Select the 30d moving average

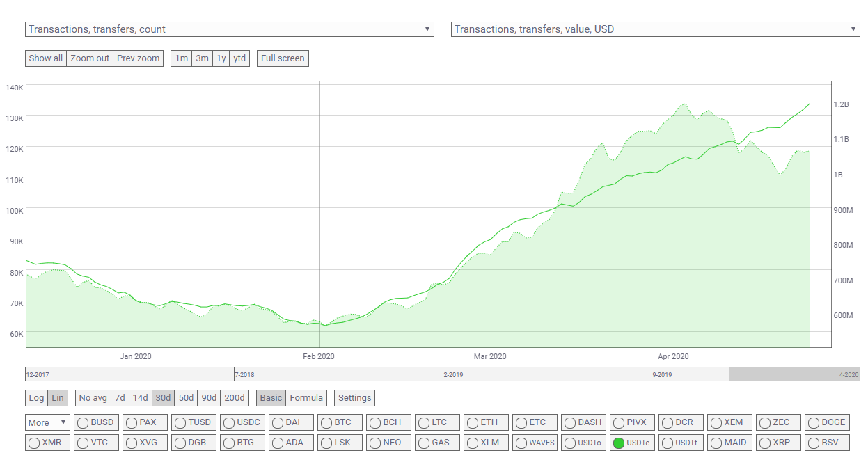coord(164,398)
